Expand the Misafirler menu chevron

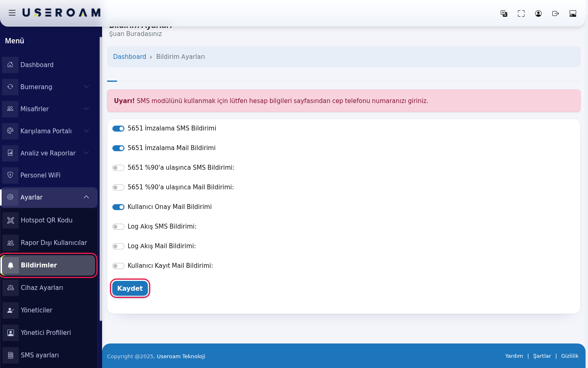click(x=86, y=109)
